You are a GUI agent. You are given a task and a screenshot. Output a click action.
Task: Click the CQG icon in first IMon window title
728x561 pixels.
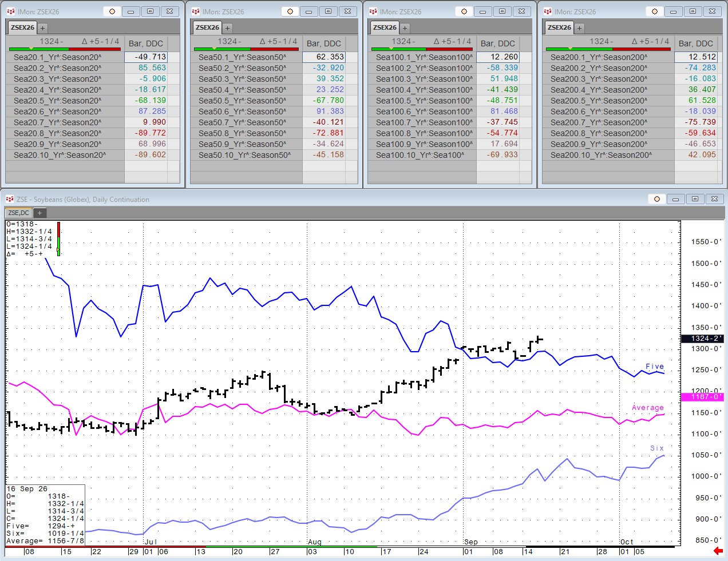[11, 11]
